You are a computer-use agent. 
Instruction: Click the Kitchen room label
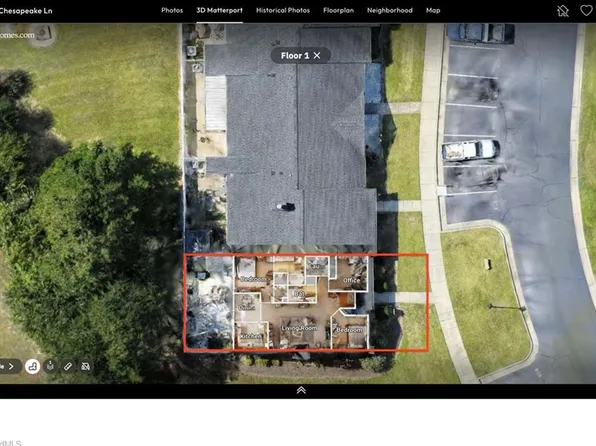[x=251, y=336]
